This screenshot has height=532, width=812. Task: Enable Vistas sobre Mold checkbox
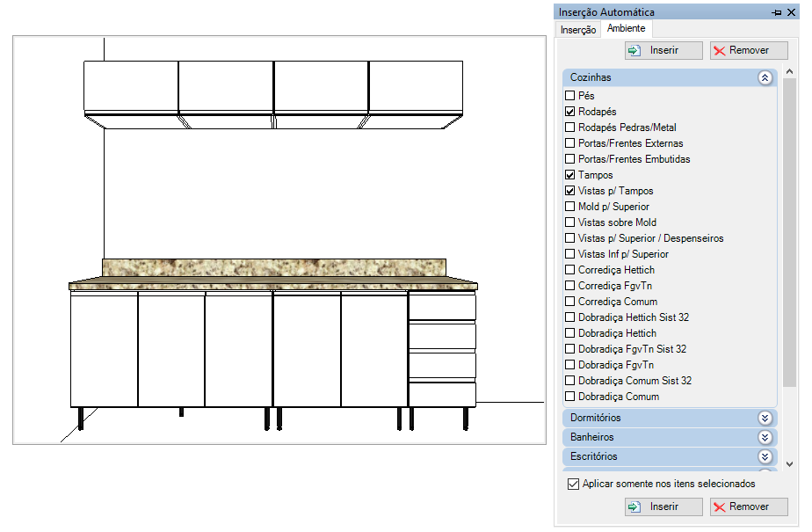(570, 222)
